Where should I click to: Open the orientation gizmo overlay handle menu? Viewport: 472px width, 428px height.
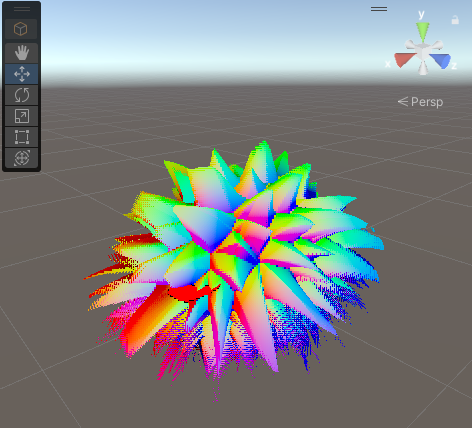tap(379, 9)
